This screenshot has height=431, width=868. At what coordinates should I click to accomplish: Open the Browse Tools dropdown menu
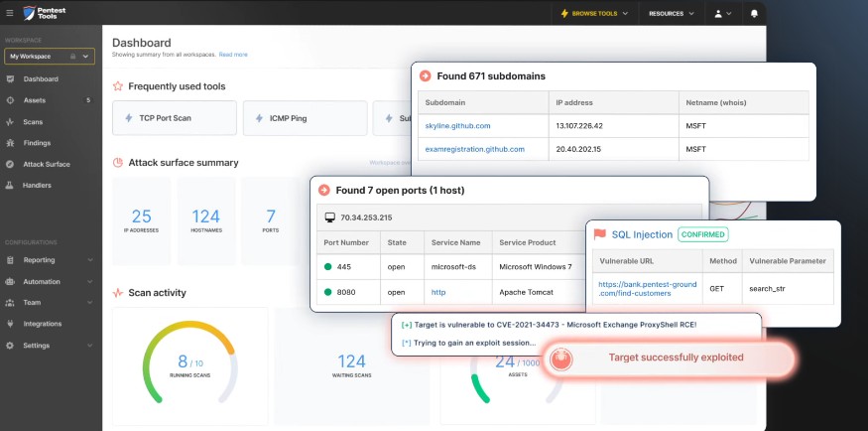point(595,13)
